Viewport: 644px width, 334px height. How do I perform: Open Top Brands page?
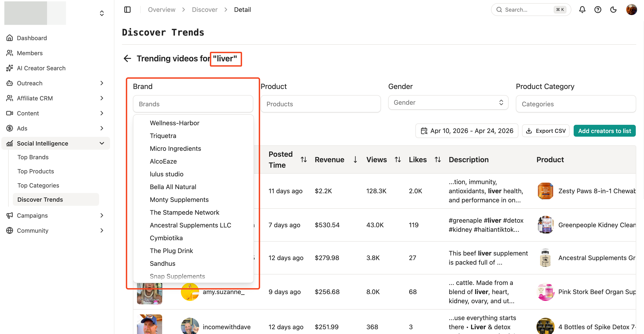point(33,157)
